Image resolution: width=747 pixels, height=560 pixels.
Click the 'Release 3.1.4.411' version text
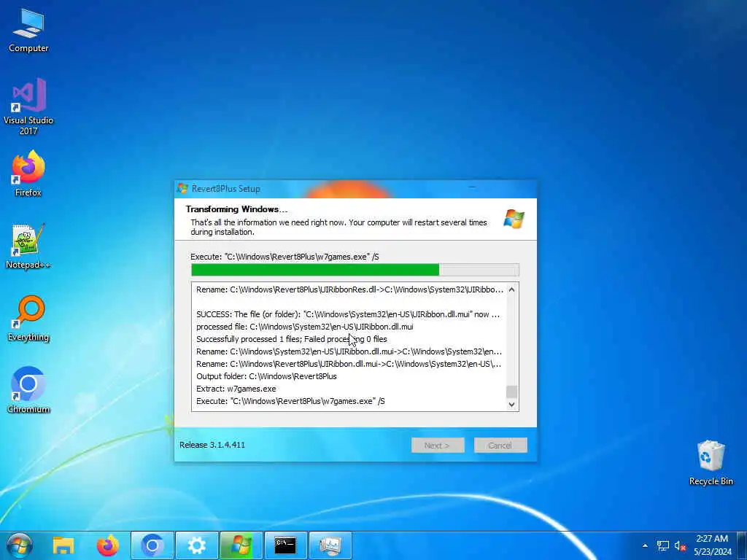[x=212, y=445]
